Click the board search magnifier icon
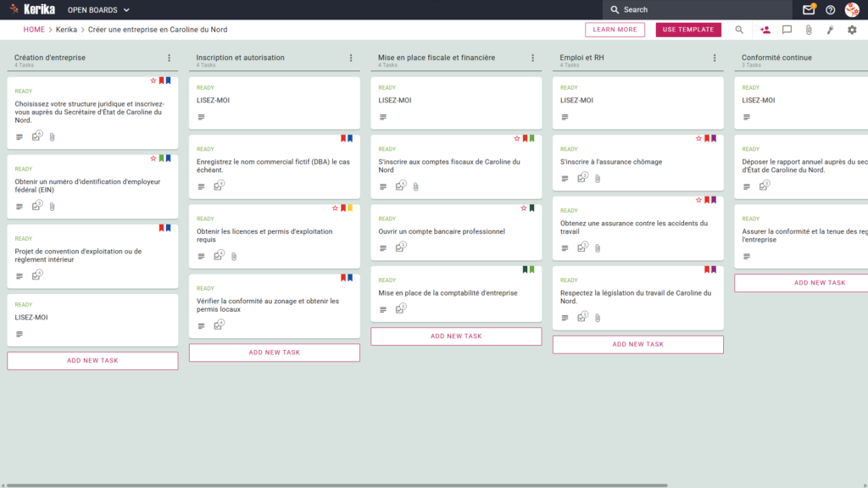Screen dimensions: 868x488 [739, 30]
